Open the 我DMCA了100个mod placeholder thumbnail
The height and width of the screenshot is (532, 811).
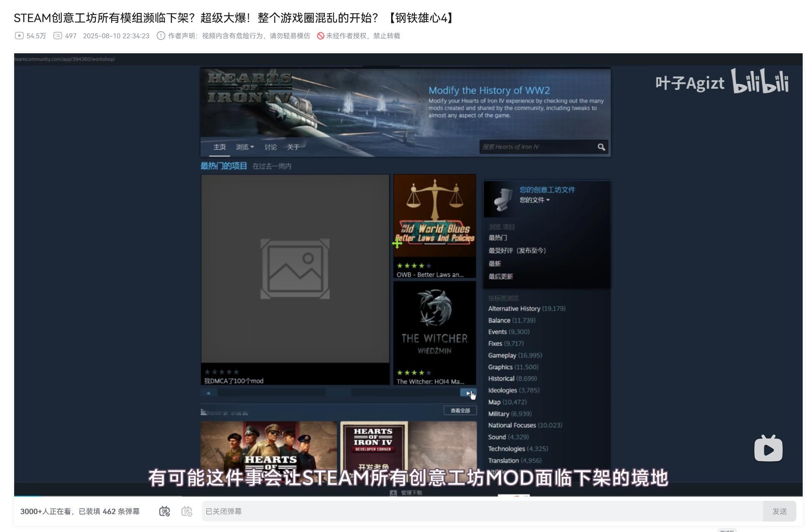pos(295,268)
